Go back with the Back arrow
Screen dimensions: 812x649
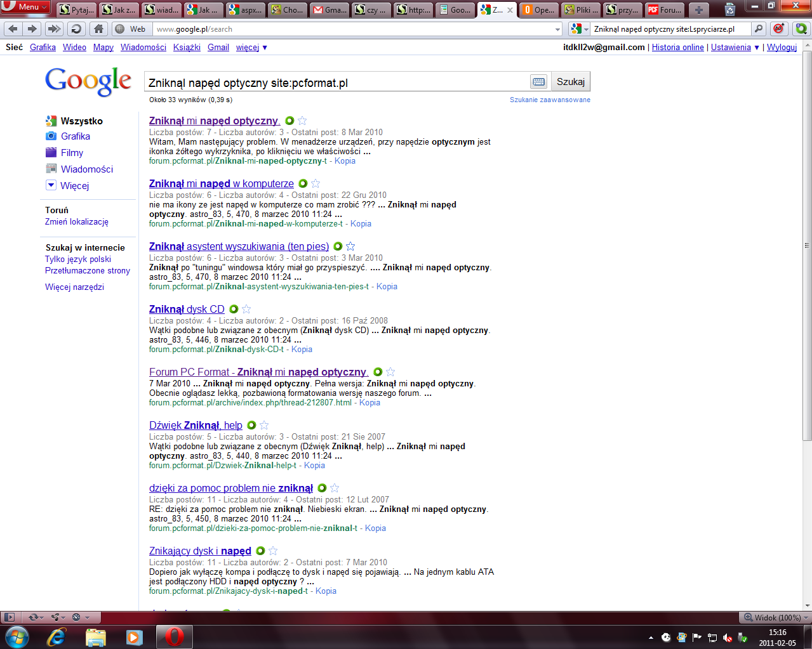pyautogui.click(x=13, y=29)
